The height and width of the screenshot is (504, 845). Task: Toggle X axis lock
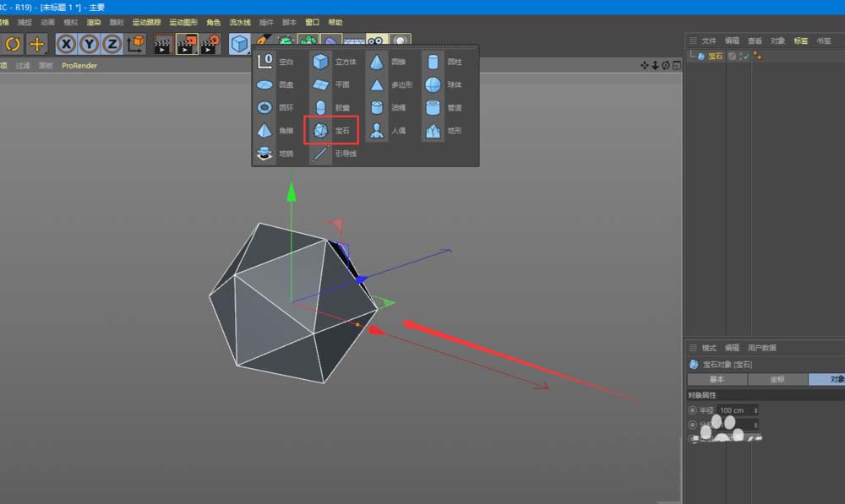(66, 44)
